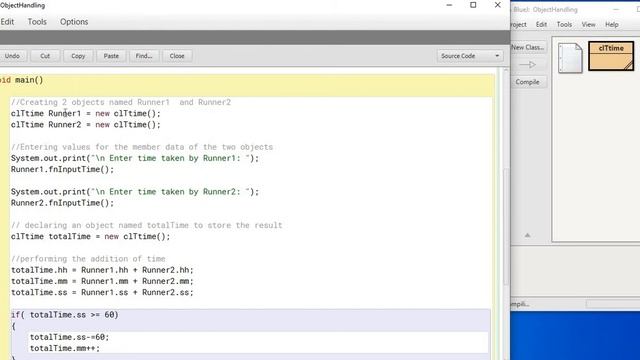Click 'clTtime totalTime = new clTtime();' line
The height and width of the screenshot is (360, 640).
[x=91, y=236]
